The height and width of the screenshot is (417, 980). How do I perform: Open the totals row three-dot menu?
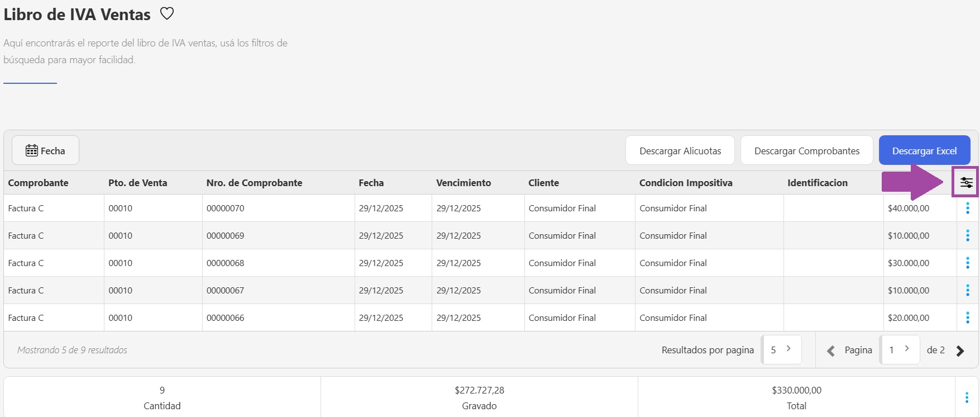coord(967,397)
